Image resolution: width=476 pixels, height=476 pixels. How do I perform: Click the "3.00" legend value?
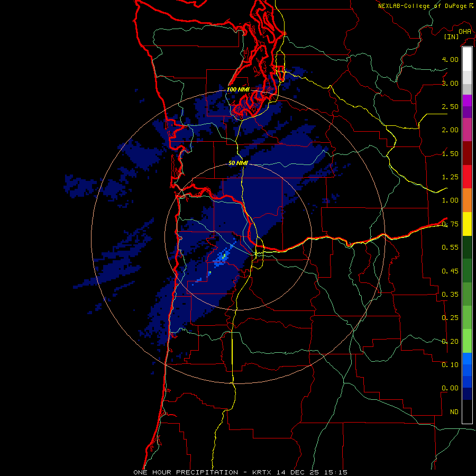click(450, 83)
